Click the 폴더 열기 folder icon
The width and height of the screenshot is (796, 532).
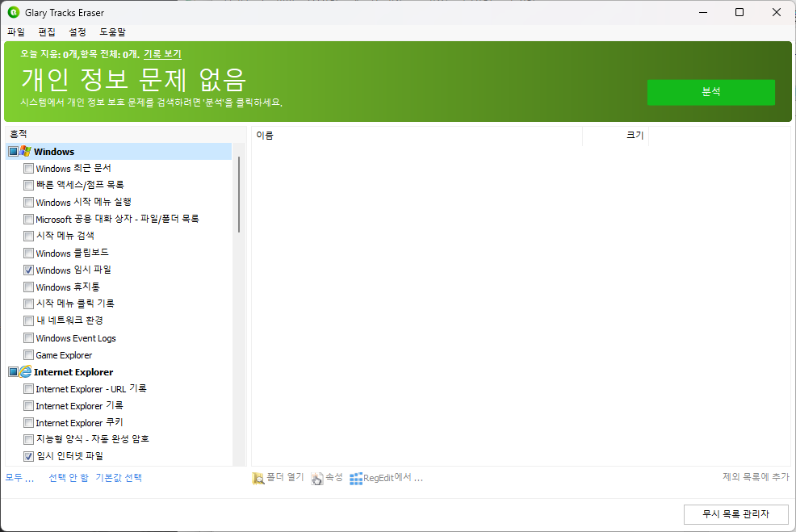[x=258, y=478]
